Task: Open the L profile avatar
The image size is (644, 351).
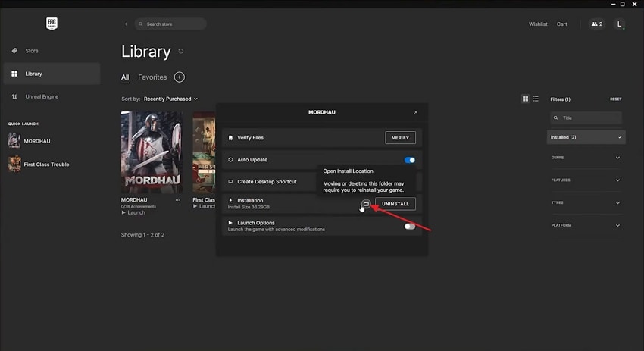Action: tap(619, 24)
